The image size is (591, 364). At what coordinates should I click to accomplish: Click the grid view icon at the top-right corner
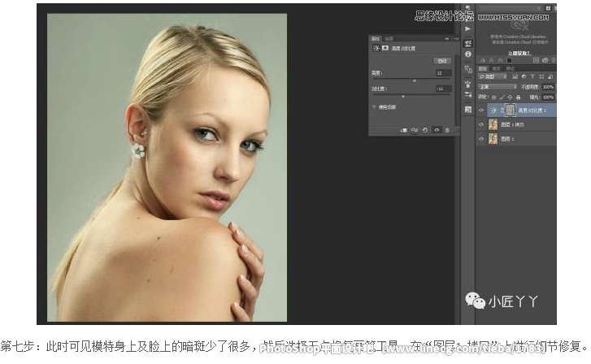point(548,8)
